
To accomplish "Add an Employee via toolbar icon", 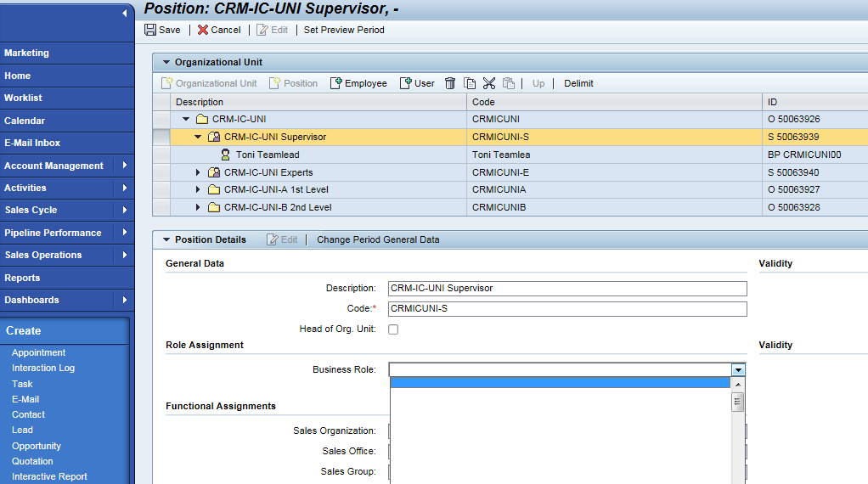I will point(336,83).
